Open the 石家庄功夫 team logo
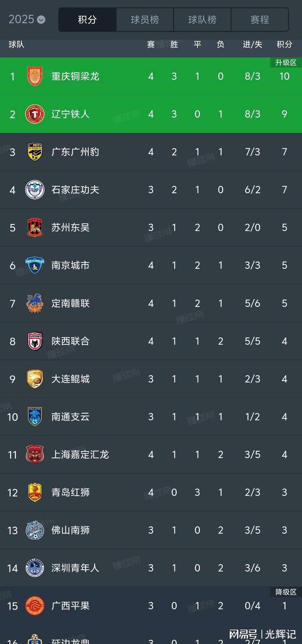Viewport: 302px width, 644px height. (x=35, y=190)
